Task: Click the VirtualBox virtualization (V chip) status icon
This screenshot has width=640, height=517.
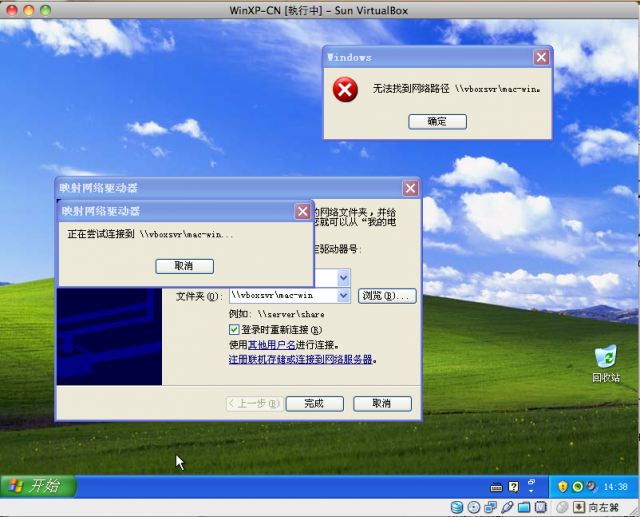Action: pyautogui.click(x=541, y=508)
